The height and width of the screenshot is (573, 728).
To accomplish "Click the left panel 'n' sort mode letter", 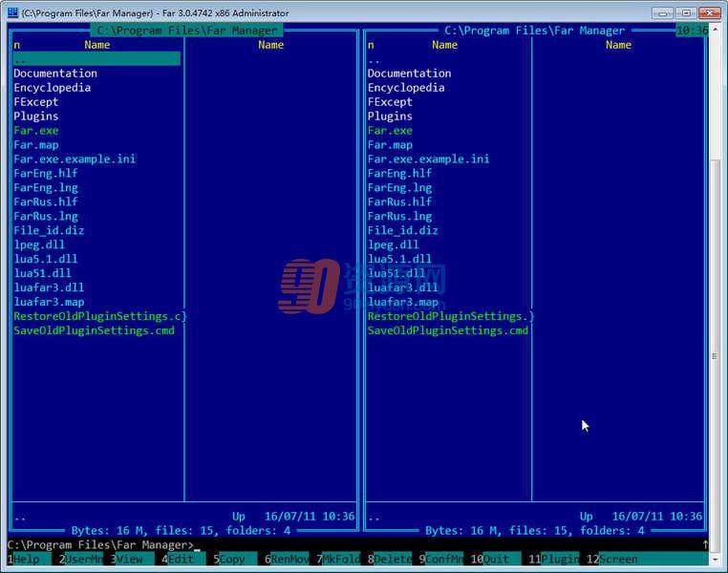I will pyautogui.click(x=16, y=45).
